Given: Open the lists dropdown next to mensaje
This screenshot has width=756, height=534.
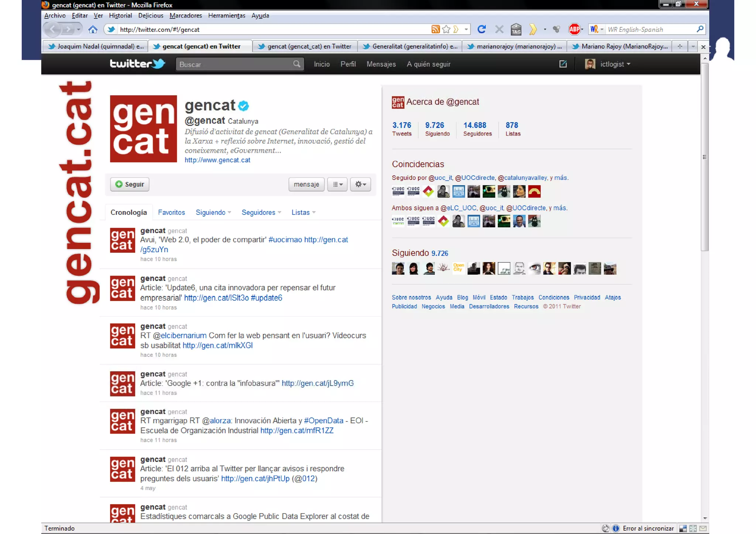Looking at the screenshot, I should point(337,184).
